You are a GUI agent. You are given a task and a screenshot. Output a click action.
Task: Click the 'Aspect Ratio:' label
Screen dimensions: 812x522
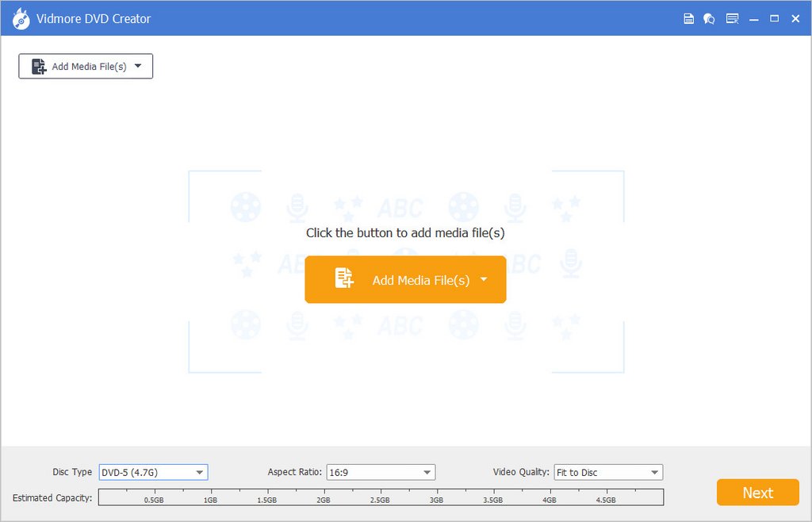295,472
